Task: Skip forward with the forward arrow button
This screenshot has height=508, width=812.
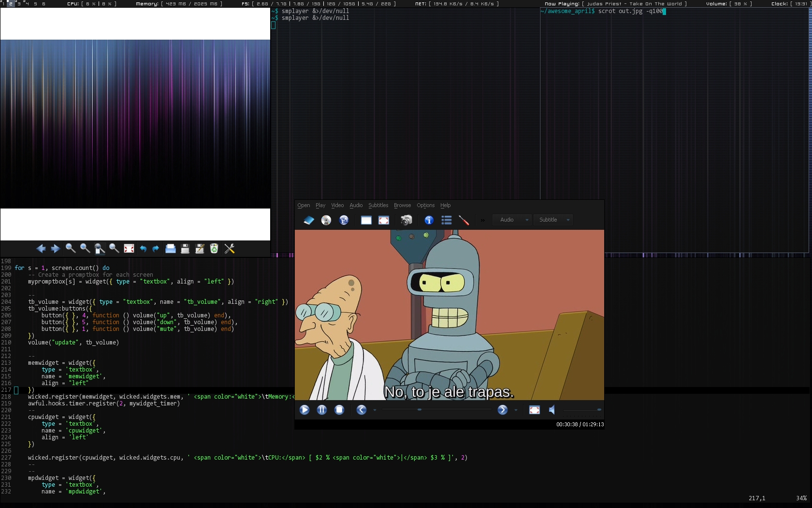Action: point(503,410)
